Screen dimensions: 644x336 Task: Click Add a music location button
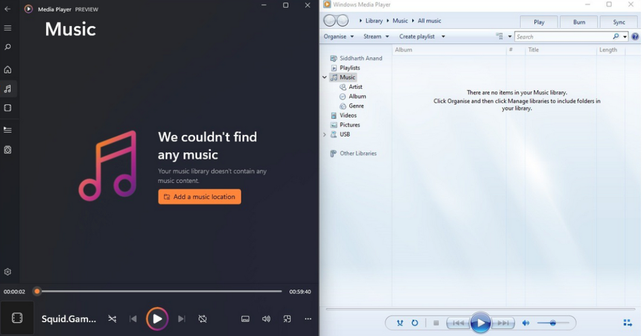point(200,197)
